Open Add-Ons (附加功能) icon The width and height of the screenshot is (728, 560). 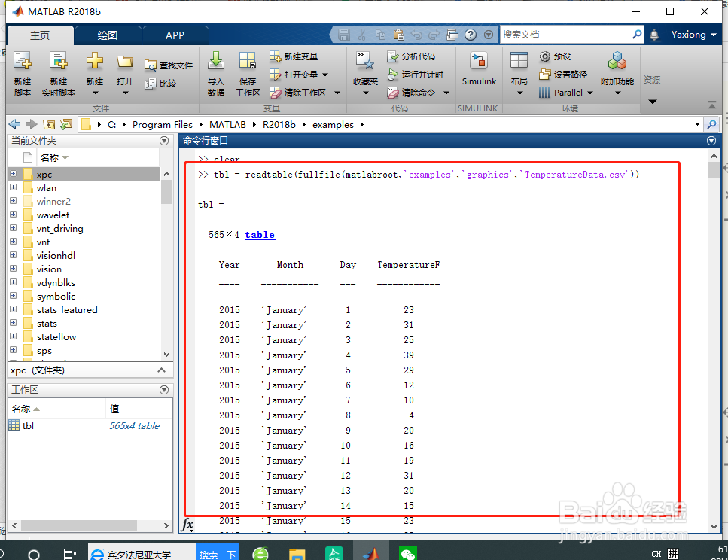(617, 61)
